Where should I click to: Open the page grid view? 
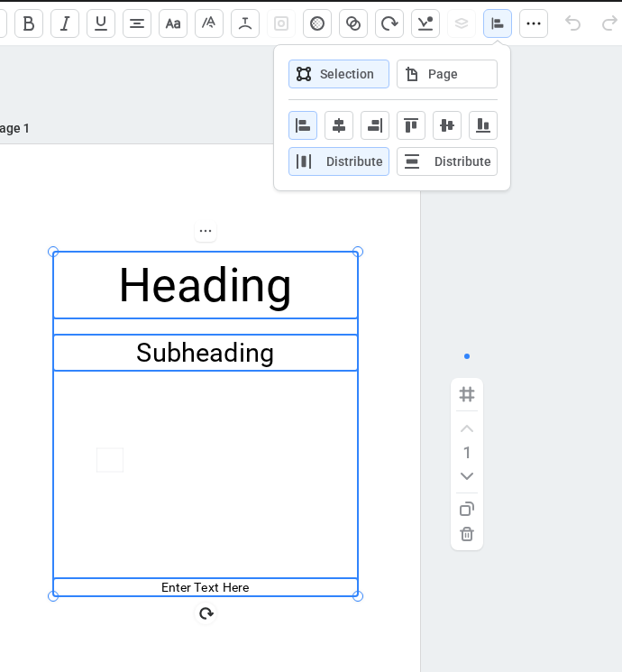pyautogui.click(x=467, y=394)
